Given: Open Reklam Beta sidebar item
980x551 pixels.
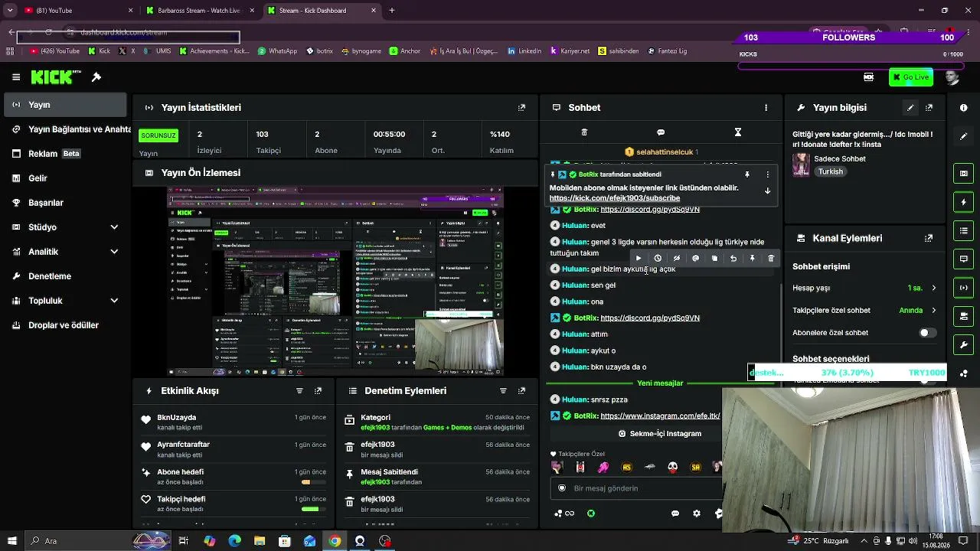Looking at the screenshot, I should pyautogui.click(x=64, y=154).
